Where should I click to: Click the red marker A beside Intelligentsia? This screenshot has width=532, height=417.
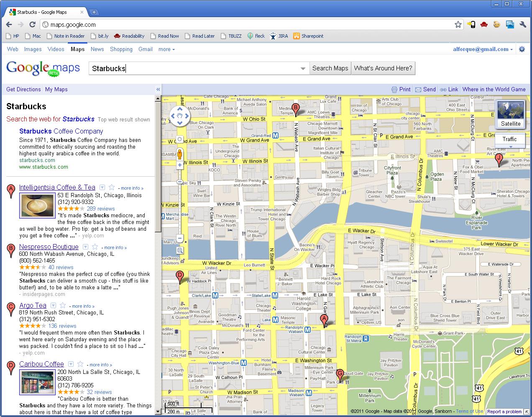(11, 191)
